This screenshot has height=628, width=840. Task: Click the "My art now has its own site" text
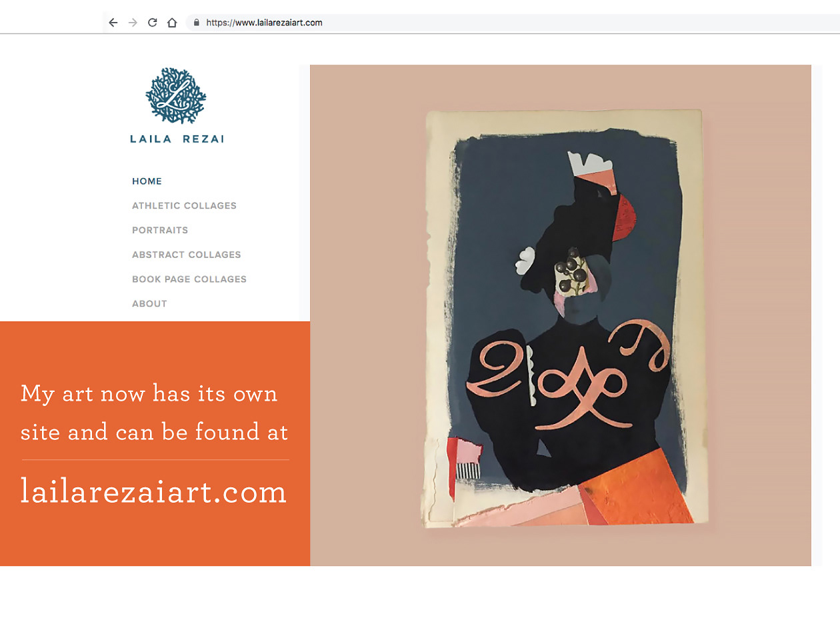[149, 393]
